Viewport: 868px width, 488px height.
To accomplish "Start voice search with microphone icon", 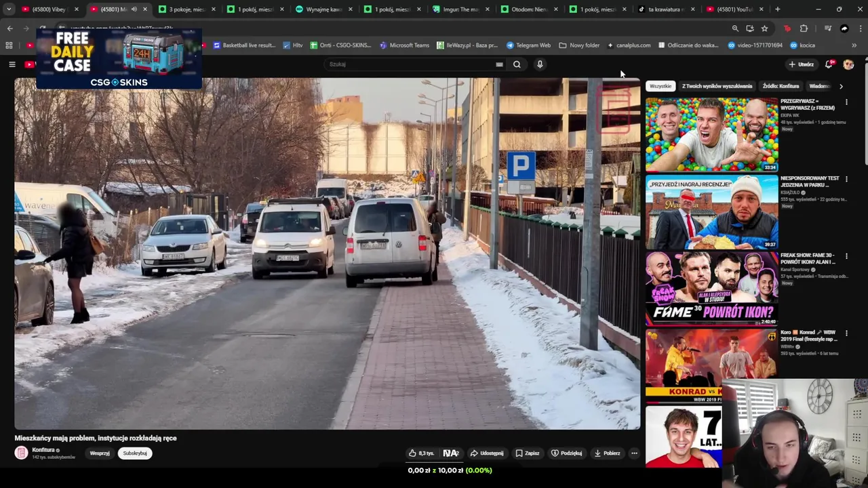I will click(540, 64).
